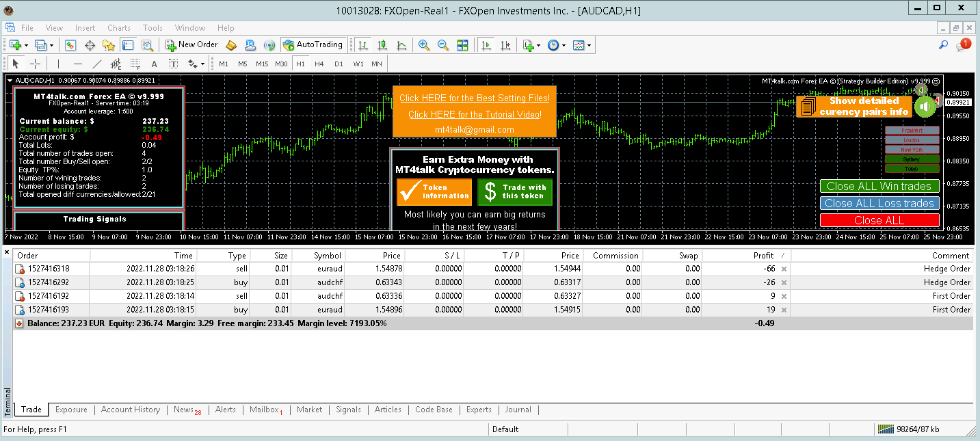Switch to Account History tab
Image resolution: width=980 pixels, height=441 pixels.
(x=131, y=410)
